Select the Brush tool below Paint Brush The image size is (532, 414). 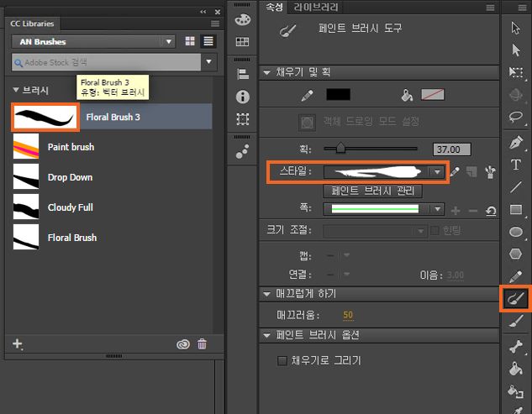click(516, 321)
